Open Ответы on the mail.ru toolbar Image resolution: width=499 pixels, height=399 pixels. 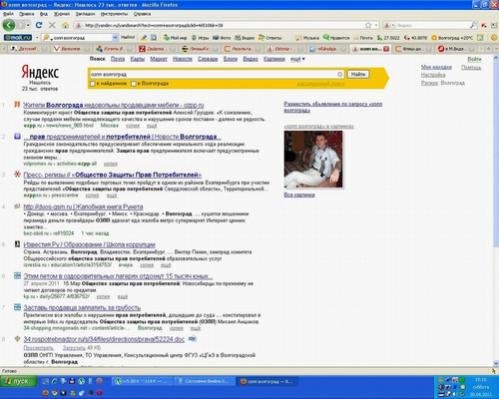point(270,38)
